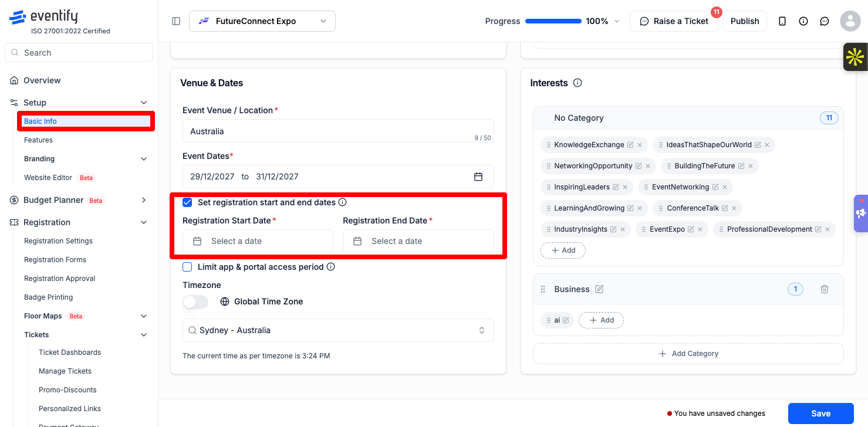The image size is (868, 427).
Task: Click the Registration Start Date field
Action: 258,241
